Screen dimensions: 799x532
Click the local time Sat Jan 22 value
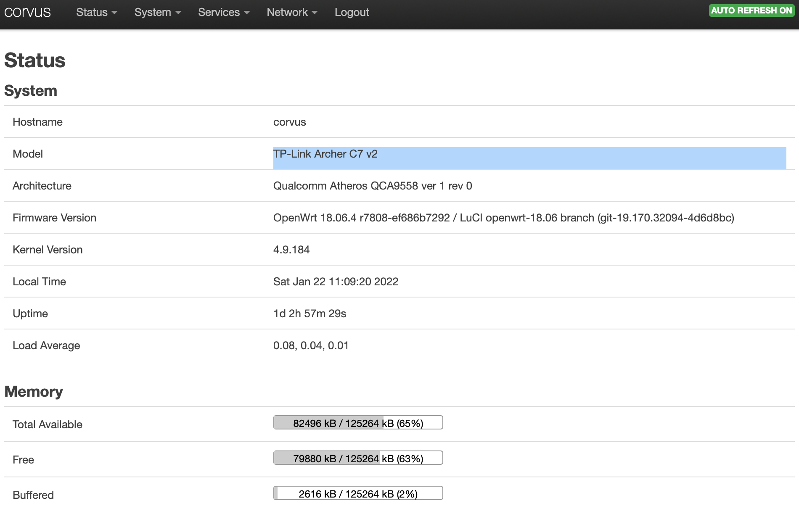tap(336, 282)
